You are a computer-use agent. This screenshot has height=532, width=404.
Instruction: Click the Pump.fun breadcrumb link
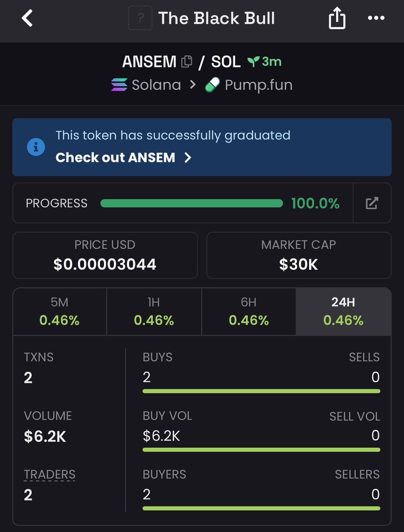pyautogui.click(x=259, y=85)
